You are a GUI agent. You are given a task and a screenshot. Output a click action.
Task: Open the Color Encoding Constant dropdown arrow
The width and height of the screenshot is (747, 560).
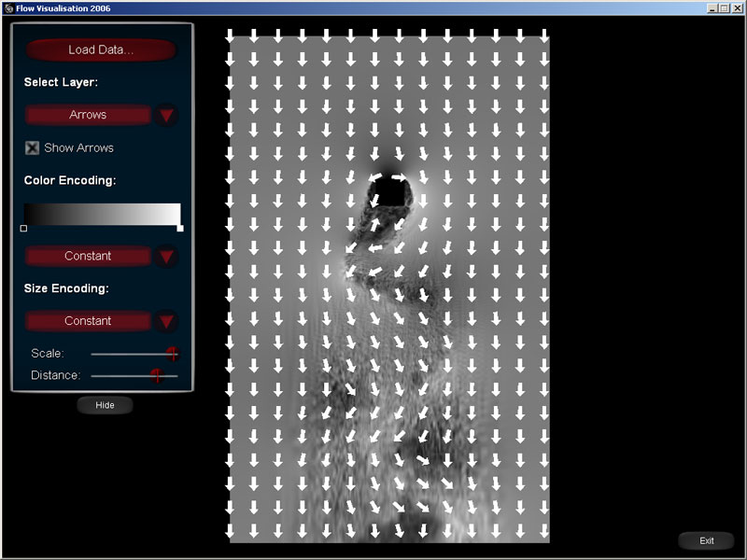[166, 257]
